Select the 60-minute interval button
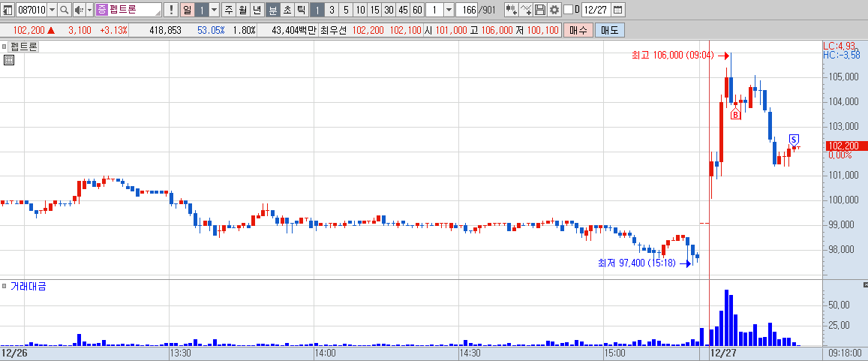This screenshot has height=361, width=868. pos(417,10)
